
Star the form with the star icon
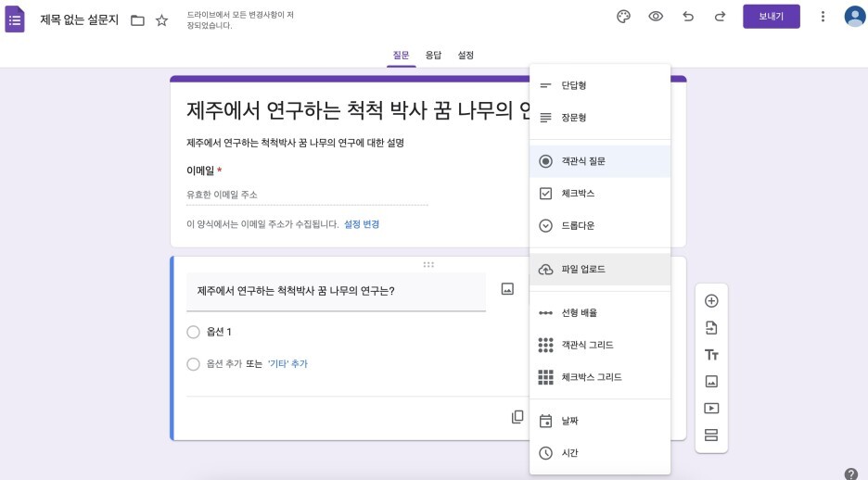161,21
